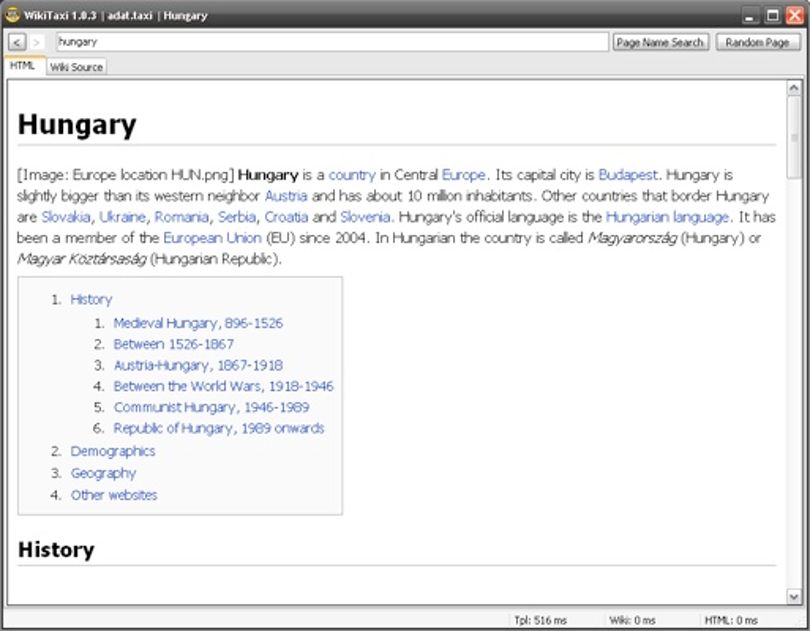Select the HTML tab
The image size is (810, 631).
[22, 65]
